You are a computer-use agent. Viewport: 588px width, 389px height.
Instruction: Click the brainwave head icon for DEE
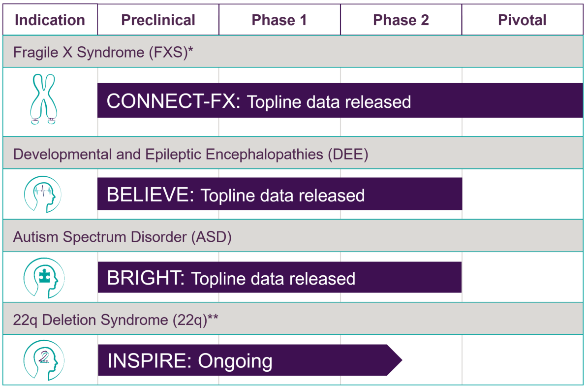tap(43, 194)
